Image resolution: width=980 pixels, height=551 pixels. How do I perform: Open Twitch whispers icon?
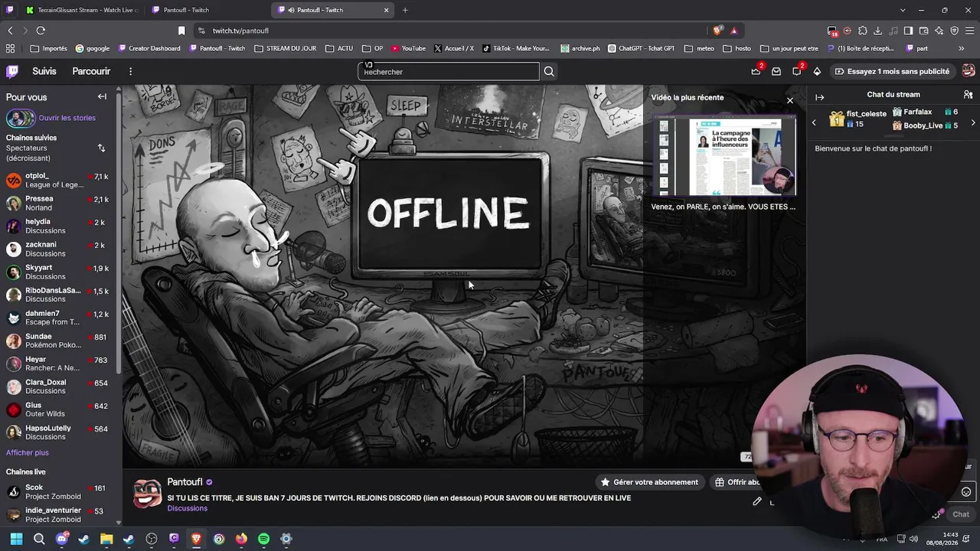pyautogui.click(x=796, y=71)
